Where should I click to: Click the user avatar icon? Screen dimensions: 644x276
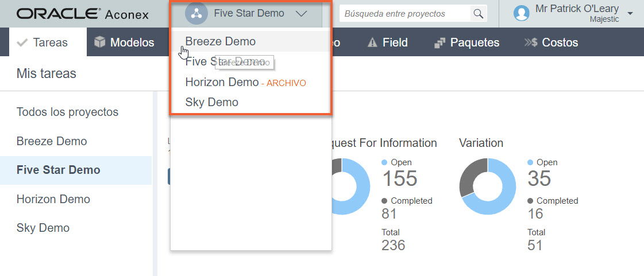[x=521, y=14]
